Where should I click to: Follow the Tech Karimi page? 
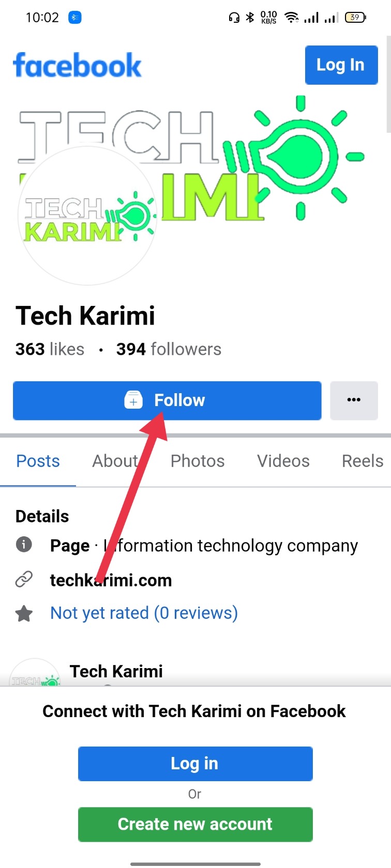(167, 400)
